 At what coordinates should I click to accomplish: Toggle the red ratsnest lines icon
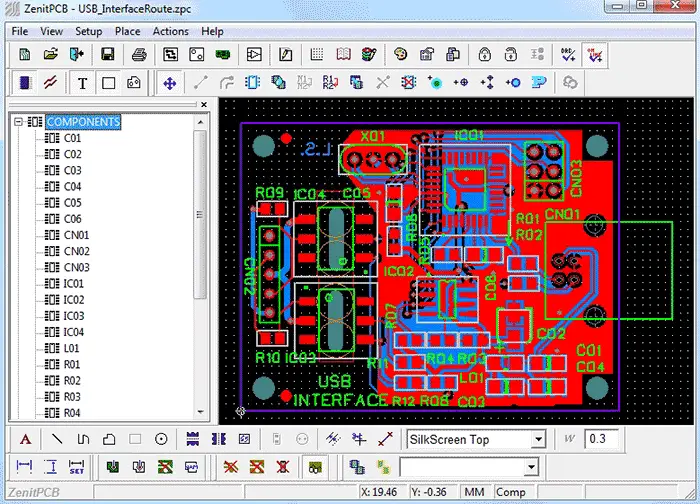50,83
